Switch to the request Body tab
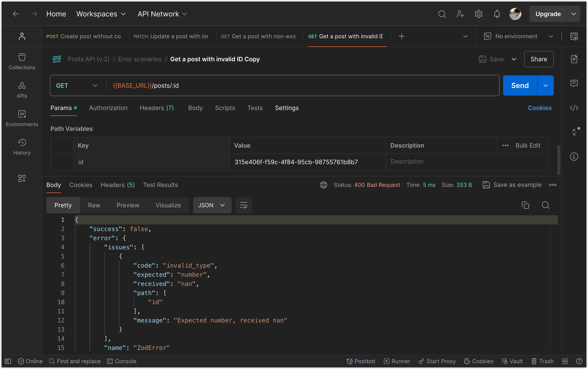Viewport: 588px width, 369px height. click(195, 108)
